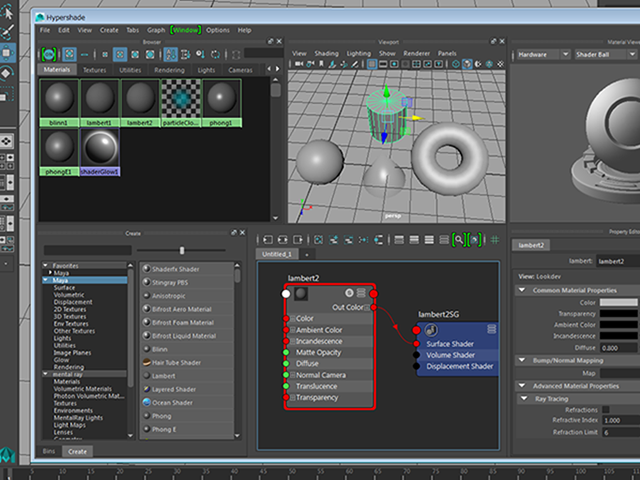
Task: Click the rearrange graph icon
Action: tap(363, 240)
